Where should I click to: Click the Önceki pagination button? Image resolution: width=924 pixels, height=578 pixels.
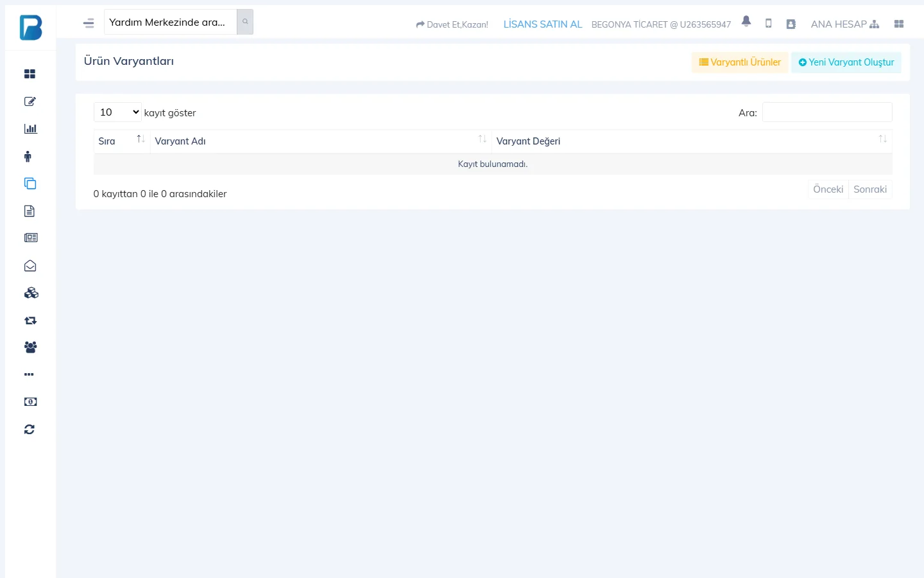828,189
